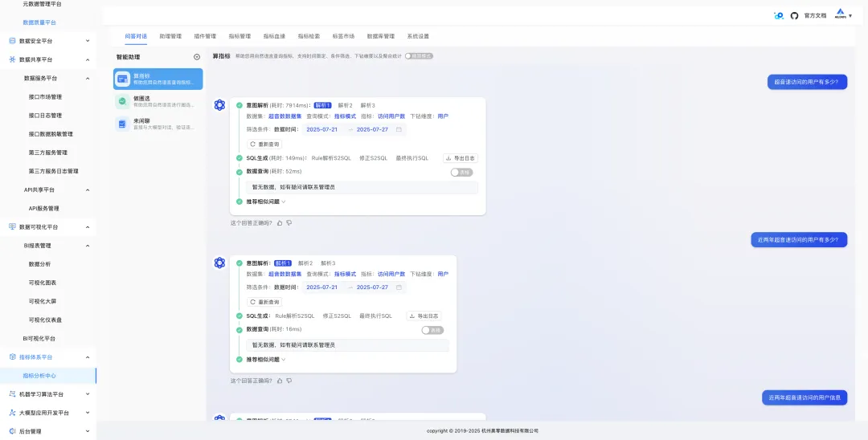Collapse the 数据可视化平台 menu chevron
Screen dimensions: 868x440
pyautogui.click(x=88, y=226)
